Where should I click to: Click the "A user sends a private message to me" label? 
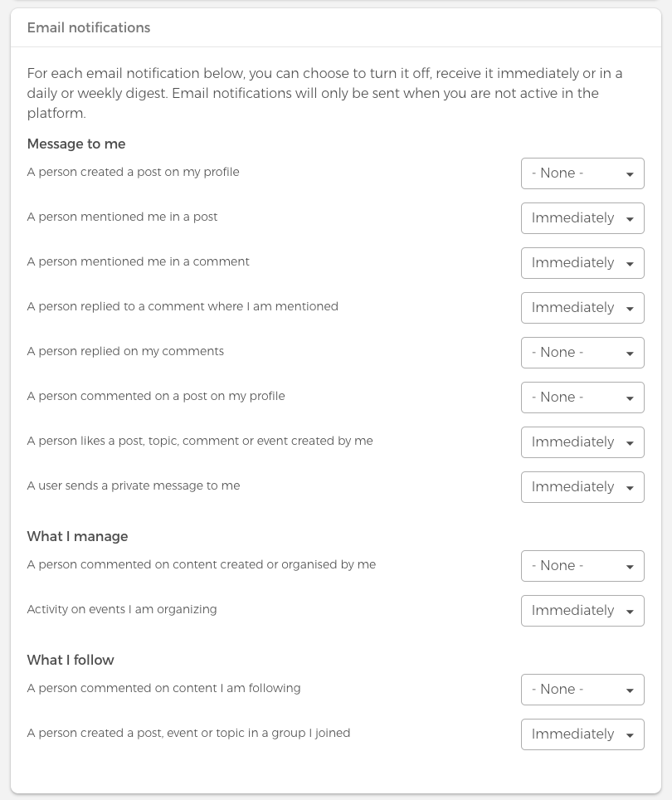(134, 485)
